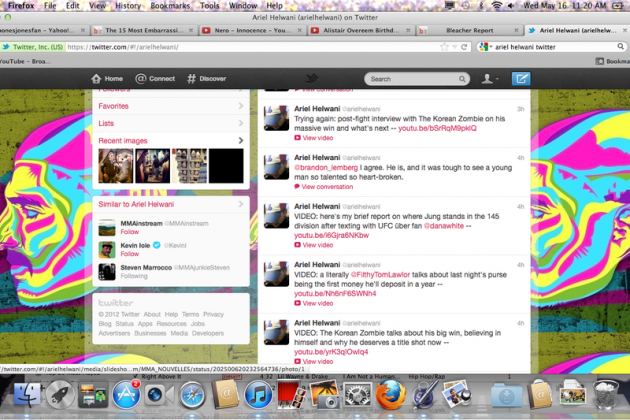The image size is (630, 420).
Task: Open youtu.be/bSrRqM9pkIQ link
Action: point(437,128)
